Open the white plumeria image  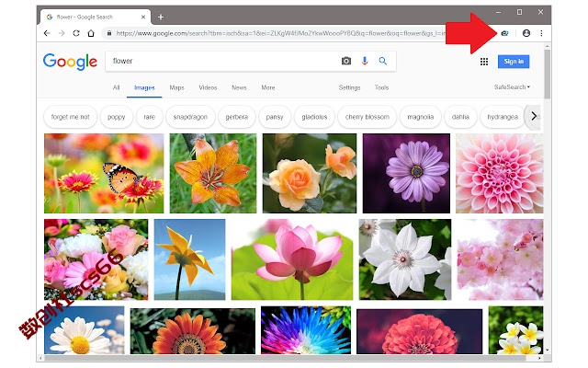[515, 330]
